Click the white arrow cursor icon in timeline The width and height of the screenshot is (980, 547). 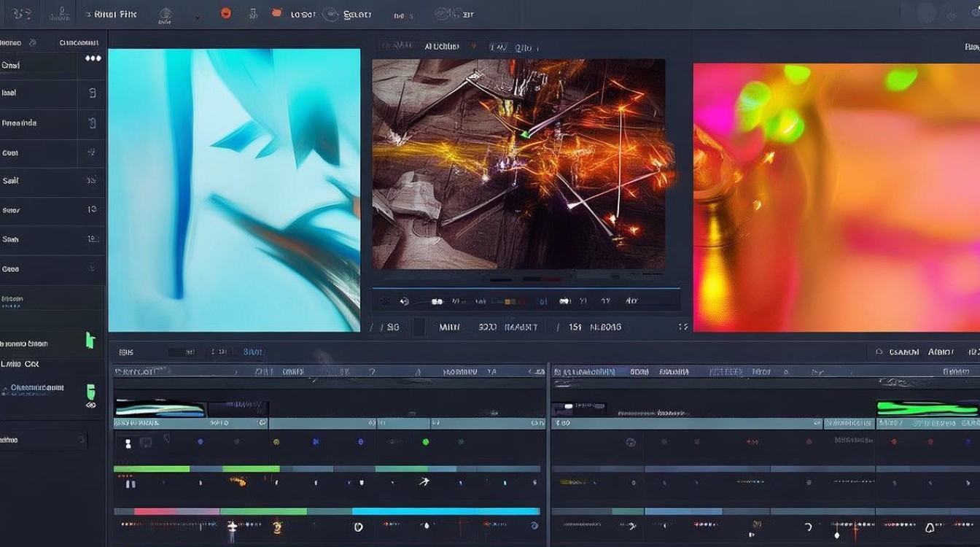coord(424,481)
